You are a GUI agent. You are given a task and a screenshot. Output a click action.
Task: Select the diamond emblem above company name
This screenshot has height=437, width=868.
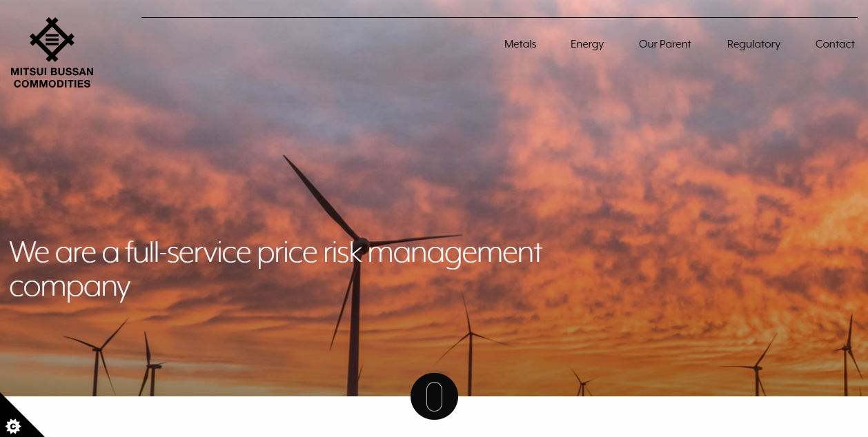tap(52, 40)
